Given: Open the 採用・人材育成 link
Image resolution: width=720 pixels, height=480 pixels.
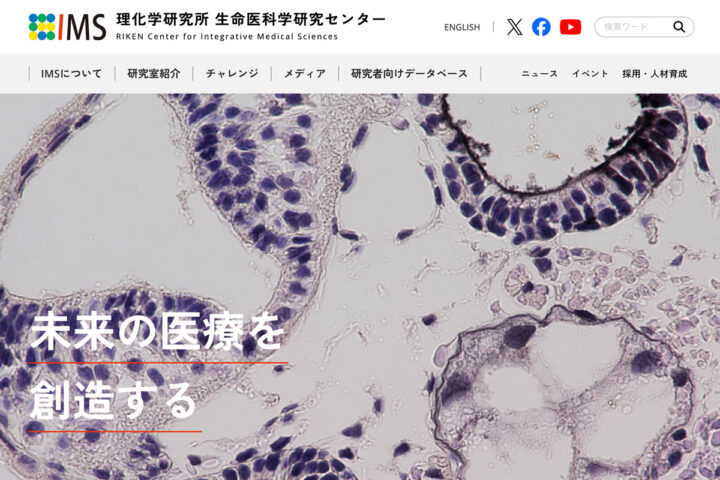Looking at the screenshot, I should 655,73.
